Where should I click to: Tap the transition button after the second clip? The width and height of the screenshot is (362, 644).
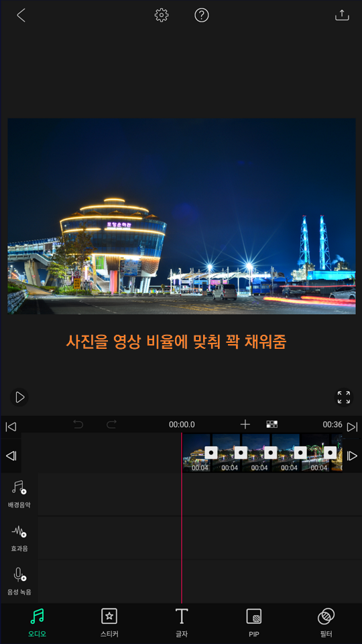241,453
